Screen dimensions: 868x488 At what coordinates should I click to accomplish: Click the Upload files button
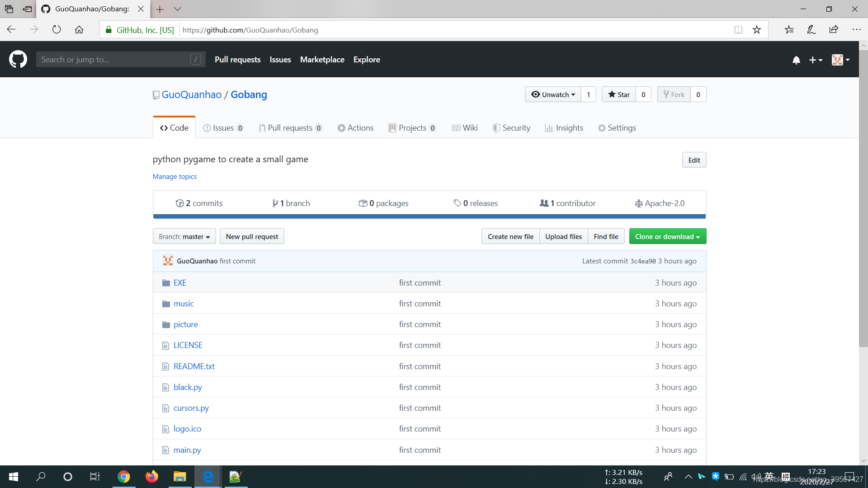(564, 236)
